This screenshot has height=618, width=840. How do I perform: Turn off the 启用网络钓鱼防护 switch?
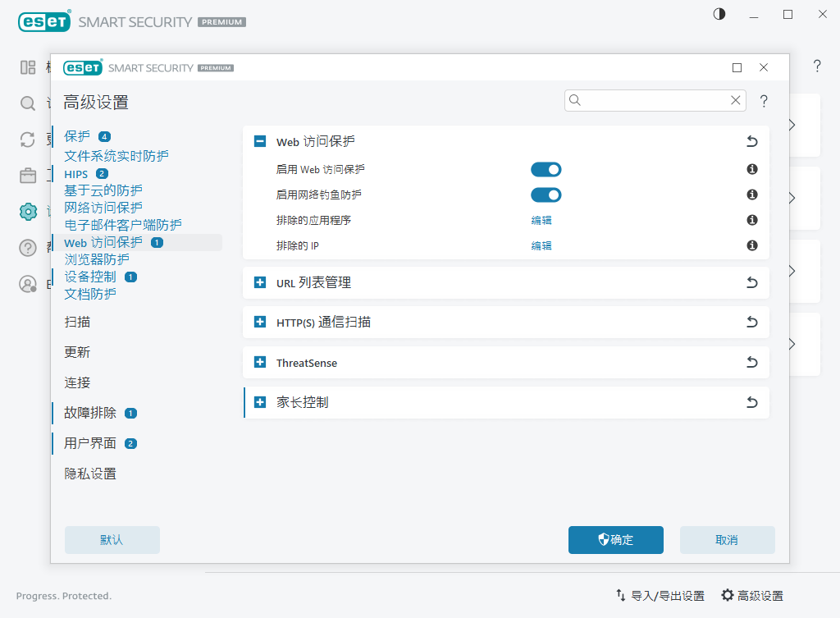click(546, 195)
